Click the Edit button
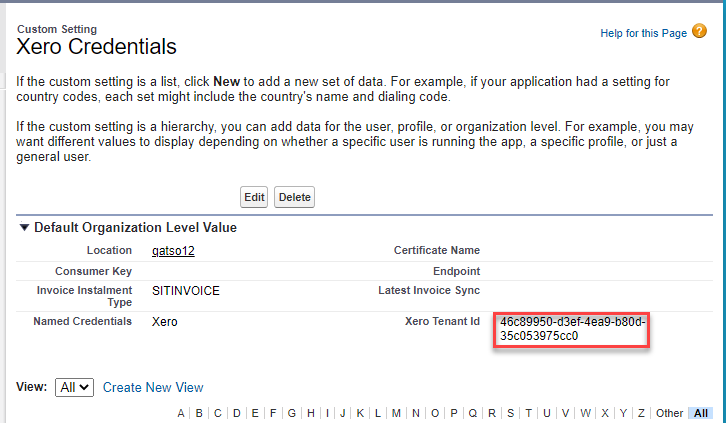Viewport: 726px width, 423px height. [x=254, y=197]
